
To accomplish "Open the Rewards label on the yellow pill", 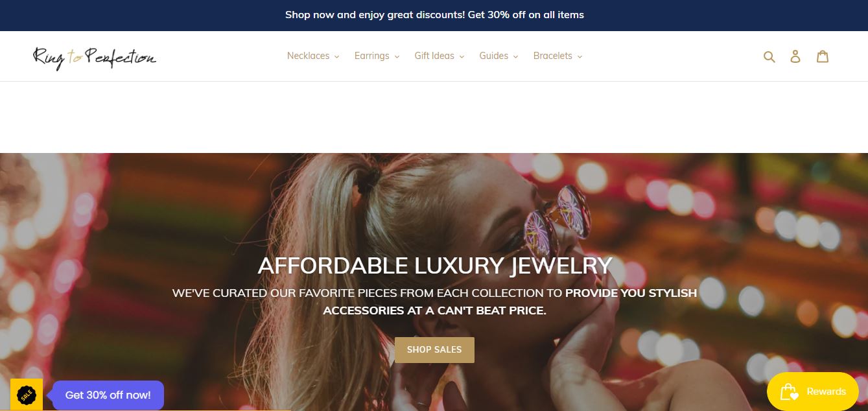I will point(827,392).
